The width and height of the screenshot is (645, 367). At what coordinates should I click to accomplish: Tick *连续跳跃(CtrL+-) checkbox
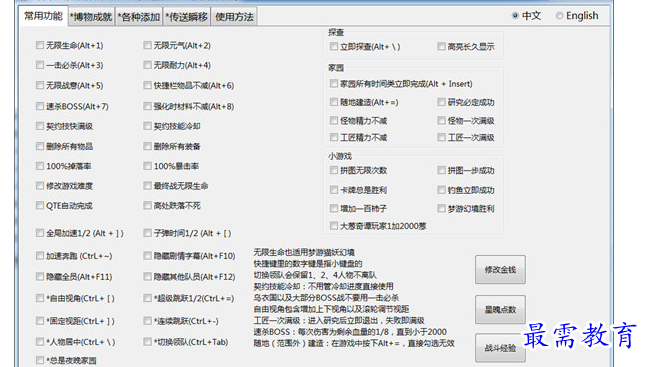[147, 321]
